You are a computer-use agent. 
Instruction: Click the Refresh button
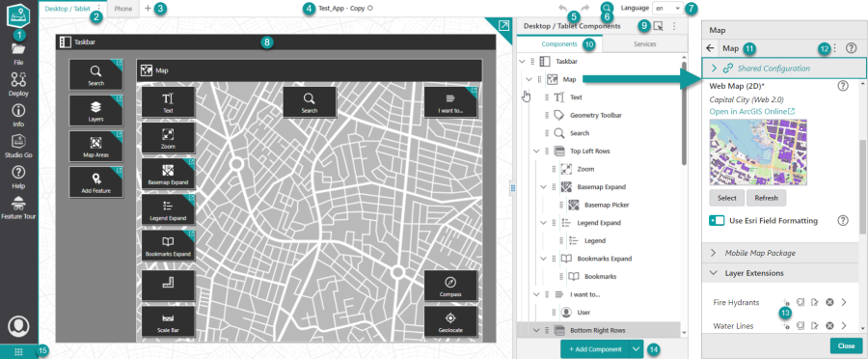click(x=766, y=198)
